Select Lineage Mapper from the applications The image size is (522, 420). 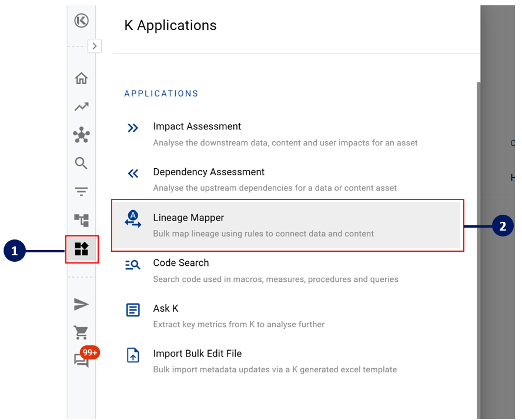coord(189,218)
